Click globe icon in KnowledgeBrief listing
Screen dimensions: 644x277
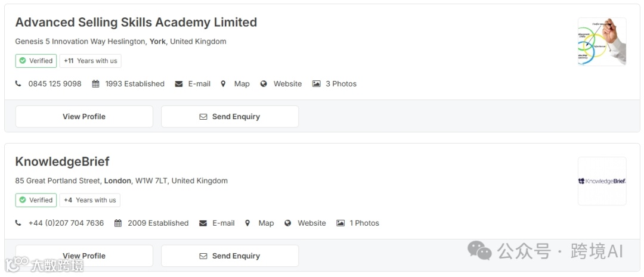click(288, 223)
